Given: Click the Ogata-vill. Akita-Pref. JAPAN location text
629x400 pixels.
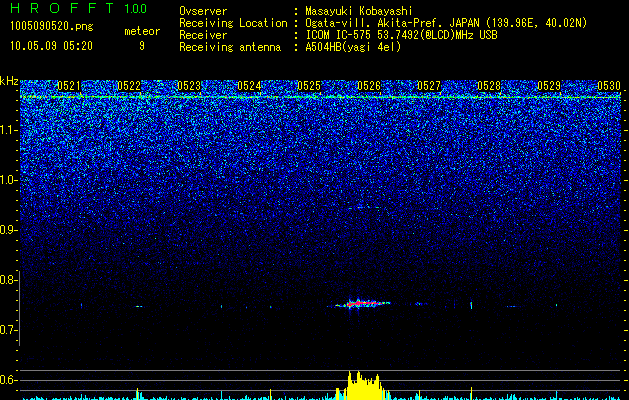Looking at the screenshot, I should pos(446,23).
